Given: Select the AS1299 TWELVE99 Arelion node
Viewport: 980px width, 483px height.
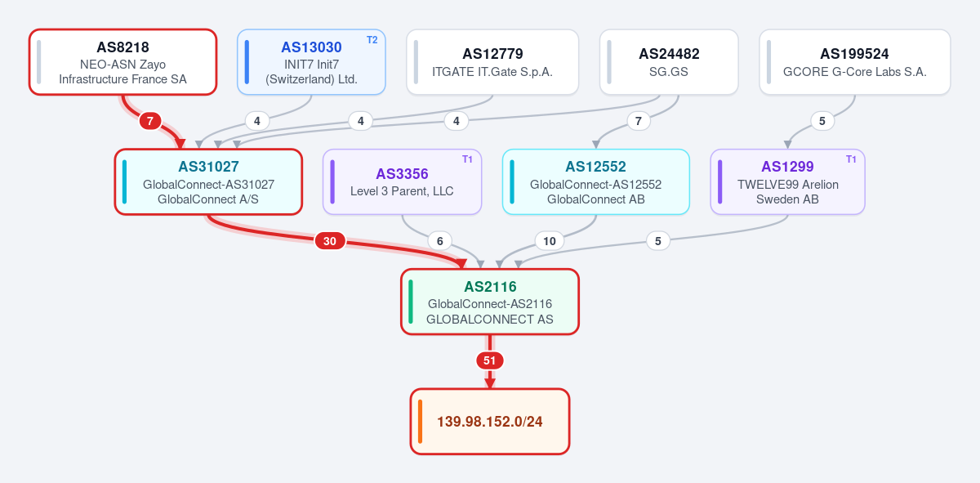Looking at the screenshot, I should [787, 182].
